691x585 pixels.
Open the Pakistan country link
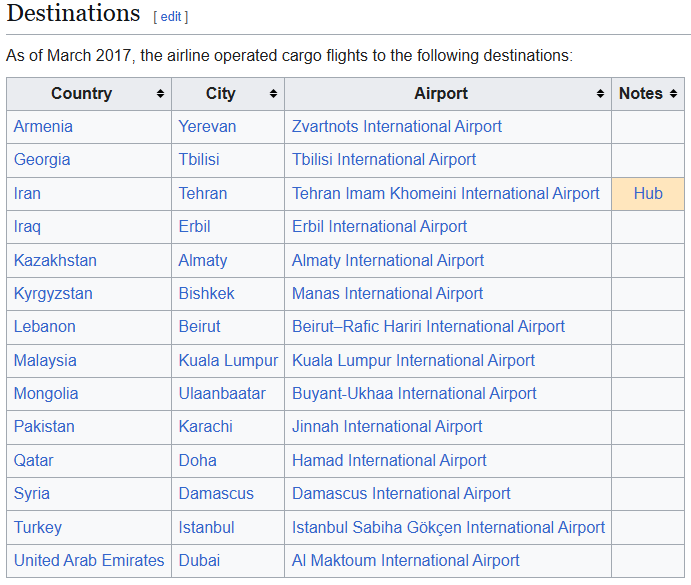pos(44,427)
